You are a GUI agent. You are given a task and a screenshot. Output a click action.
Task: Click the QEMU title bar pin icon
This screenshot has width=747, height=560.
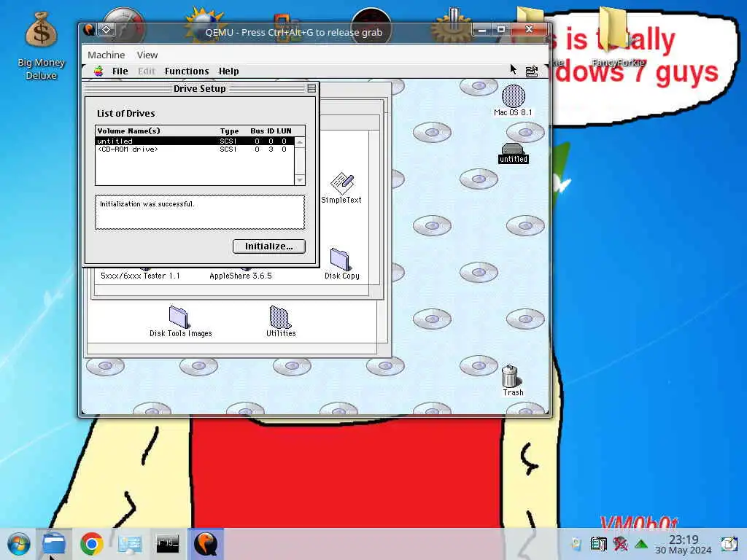pyautogui.click(x=106, y=30)
